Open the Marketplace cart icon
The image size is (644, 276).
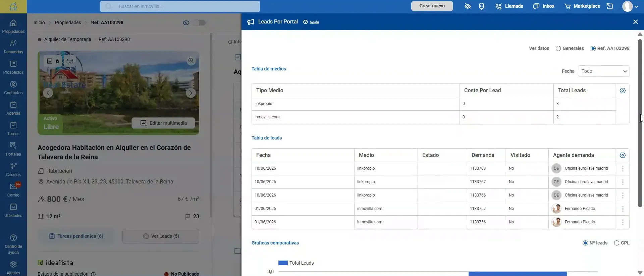[568, 6]
